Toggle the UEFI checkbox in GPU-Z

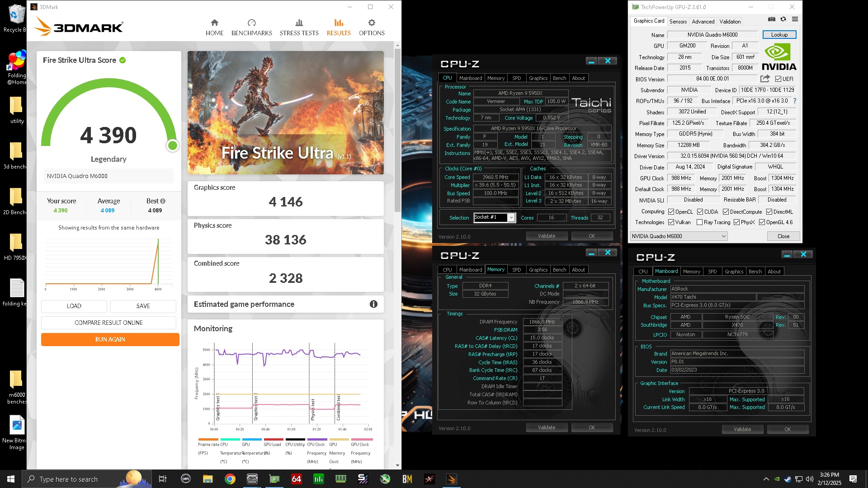click(778, 79)
